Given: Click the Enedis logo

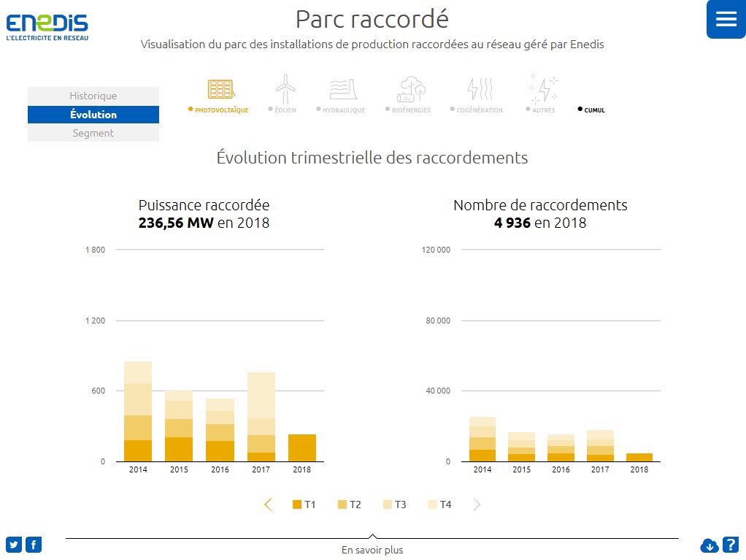Looking at the screenshot, I should (47, 27).
